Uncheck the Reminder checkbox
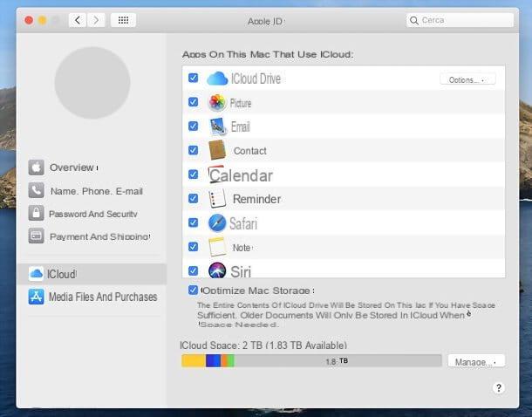Screen dimensions: 532x417 (x=193, y=198)
